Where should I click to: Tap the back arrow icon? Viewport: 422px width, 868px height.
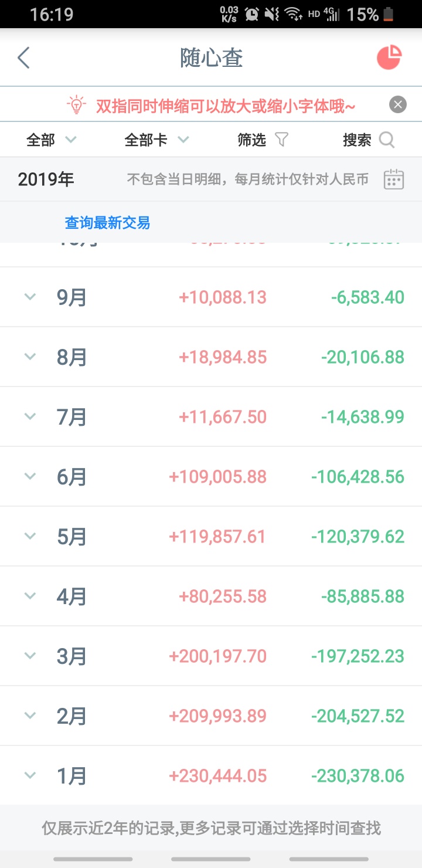23,58
